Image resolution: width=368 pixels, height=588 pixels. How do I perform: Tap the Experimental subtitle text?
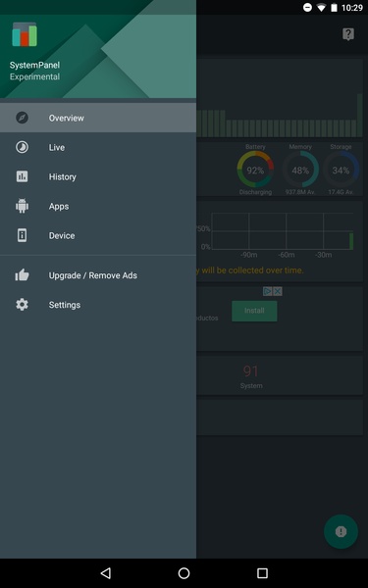34,76
